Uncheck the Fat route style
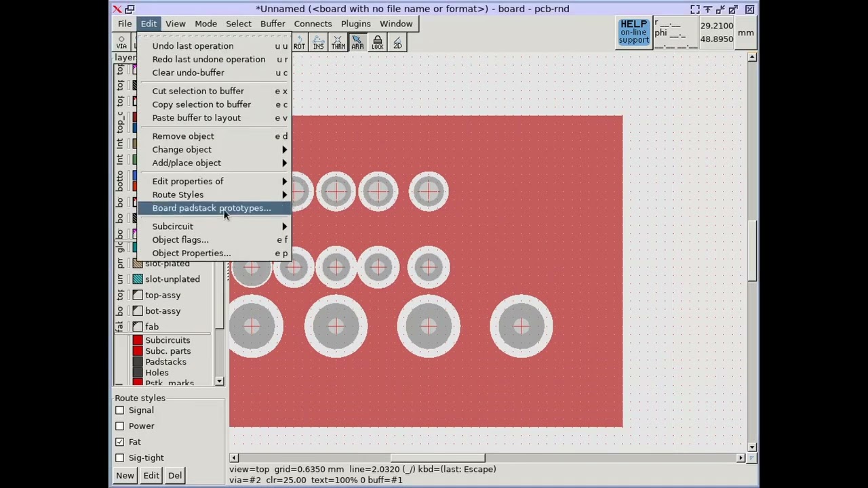Image resolution: width=868 pixels, height=488 pixels. click(120, 442)
